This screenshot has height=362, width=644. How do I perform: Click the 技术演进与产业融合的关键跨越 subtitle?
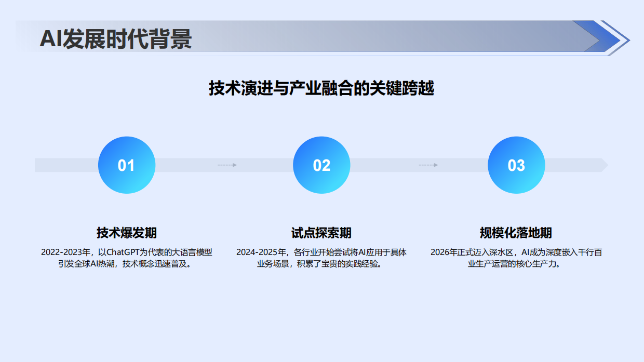(x=323, y=87)
